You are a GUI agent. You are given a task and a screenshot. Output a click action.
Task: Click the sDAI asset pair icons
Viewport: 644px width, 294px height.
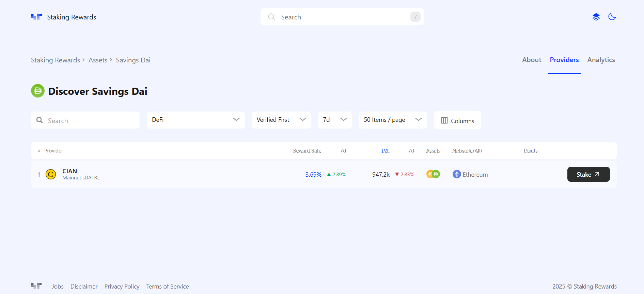tap(433, 174)
